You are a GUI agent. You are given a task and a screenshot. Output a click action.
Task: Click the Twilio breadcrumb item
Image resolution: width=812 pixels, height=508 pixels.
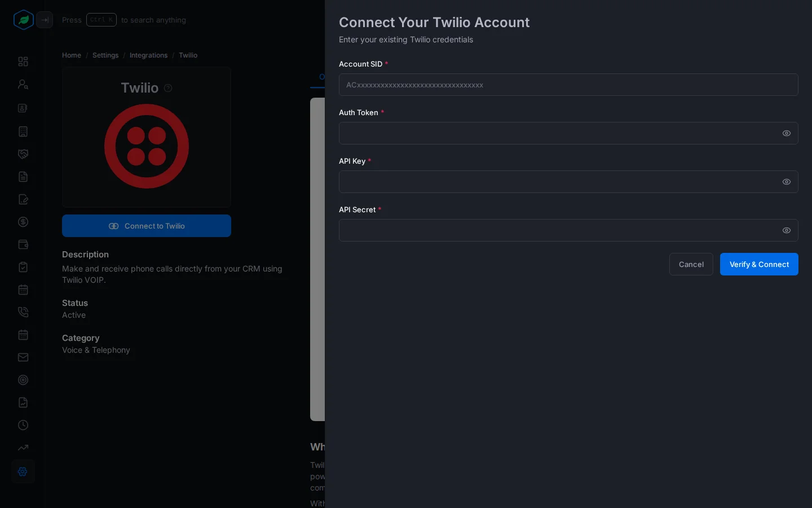[188, 55]
